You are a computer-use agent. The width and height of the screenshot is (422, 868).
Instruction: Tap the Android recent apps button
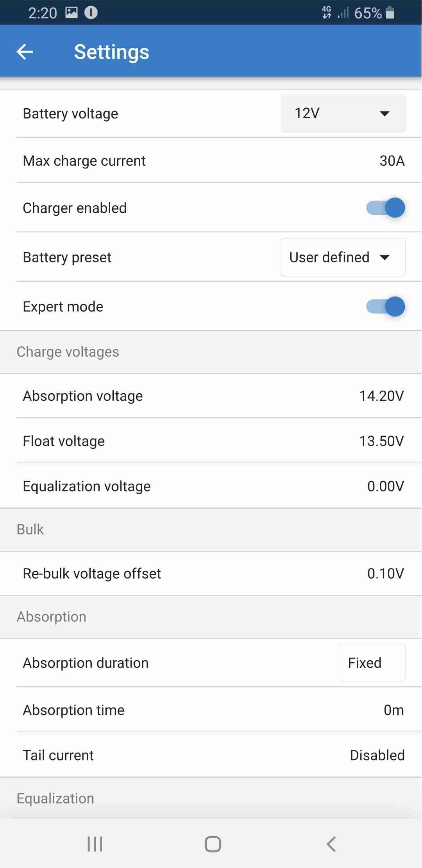pyautogui.click(x=95, y=844)
